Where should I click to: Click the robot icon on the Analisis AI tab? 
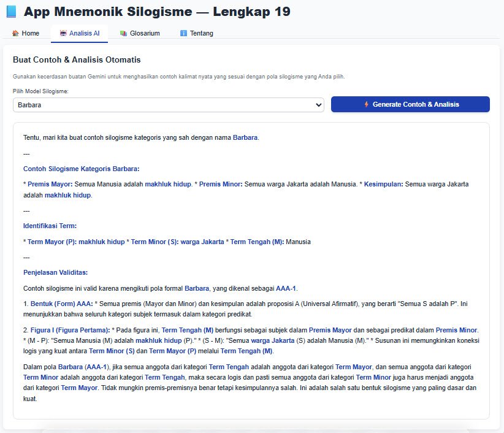[x=63, y=33]
